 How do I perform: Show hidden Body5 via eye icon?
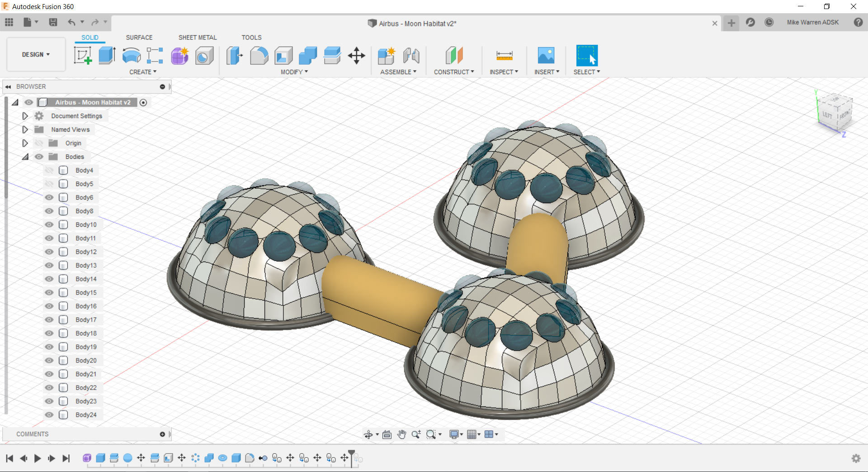(49, 184)
